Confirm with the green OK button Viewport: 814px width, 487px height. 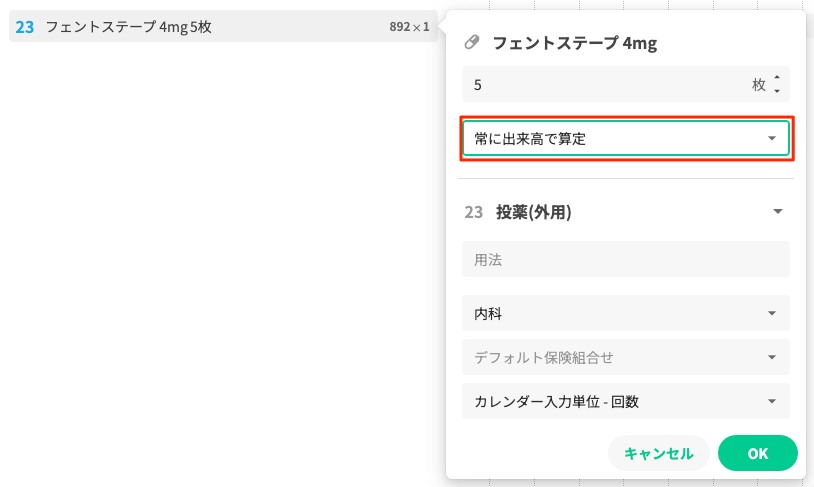coord(757,453)
